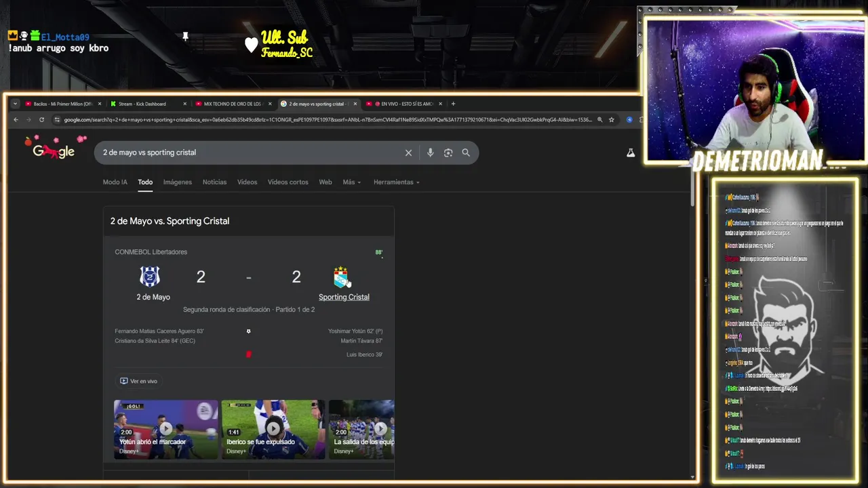Bookmark this page with the star icon
The image size is (868, 488).
point(612,120)
